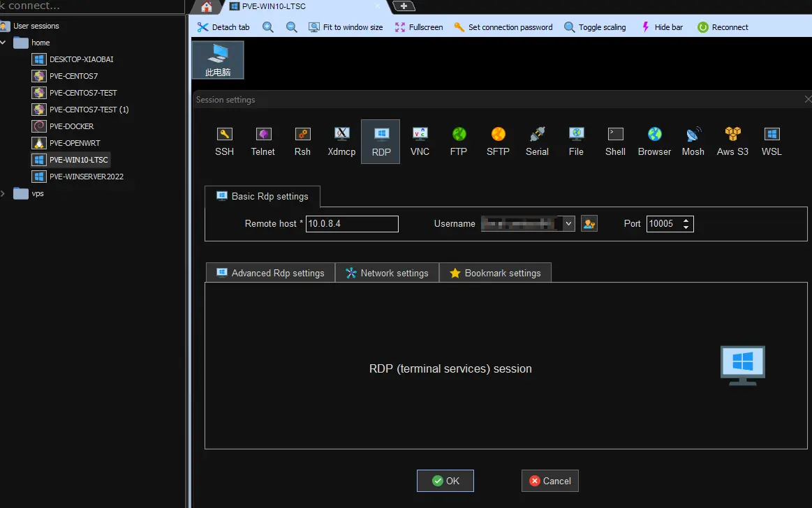Choose the Aws S3 session type
812x508 pixels.
coord(732,141)
